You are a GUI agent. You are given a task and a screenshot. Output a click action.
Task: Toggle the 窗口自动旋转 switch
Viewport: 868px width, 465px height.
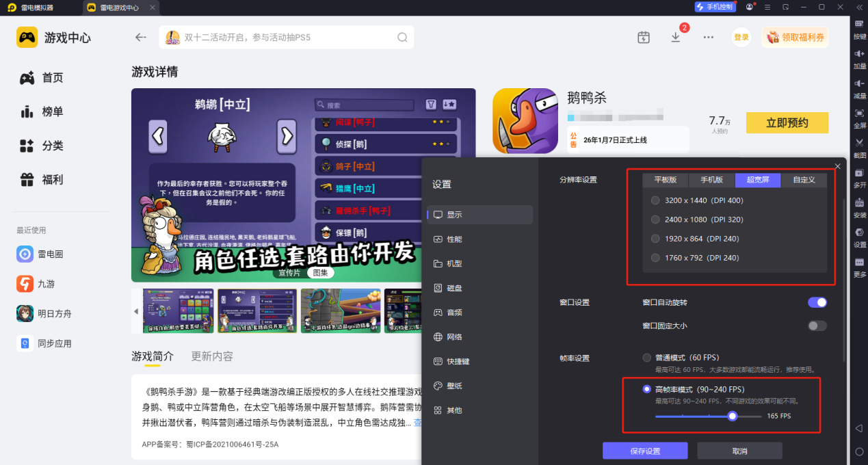817,302
